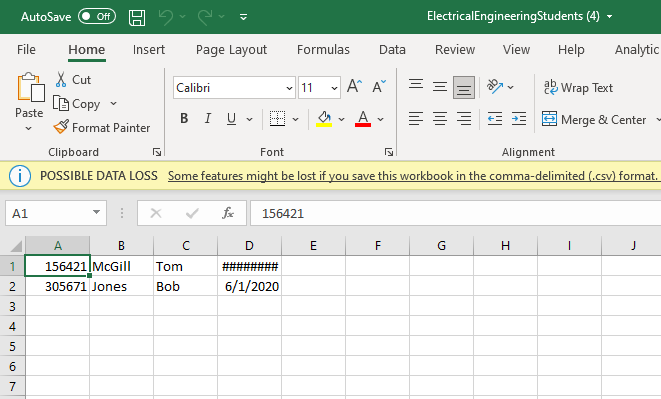Open the Redo history dropdown arrow
The height and width of the screenshot is (399, 661).
[x=222, y=16]
